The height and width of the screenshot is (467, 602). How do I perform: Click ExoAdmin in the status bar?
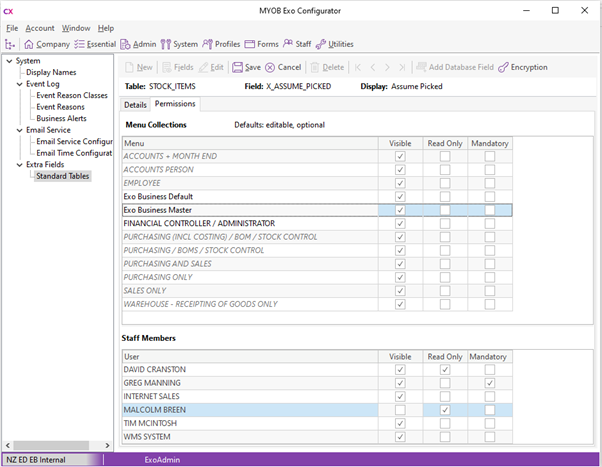pos(162,460)
